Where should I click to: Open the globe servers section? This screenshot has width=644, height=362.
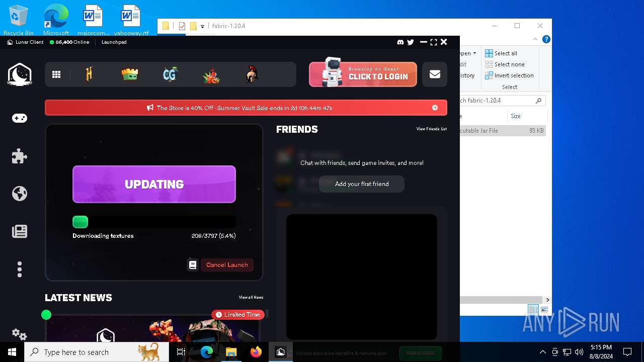pyautogui.click(x=20, y=194)
